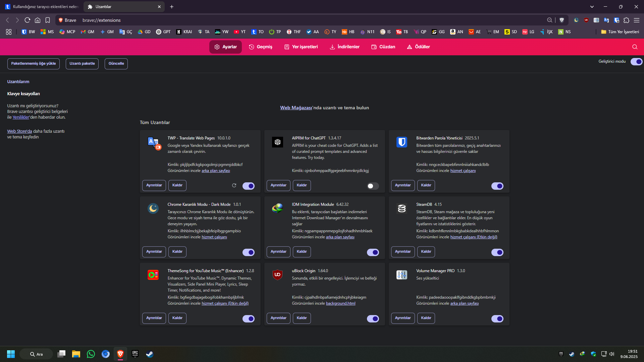The width and height of the screenshot is (644, 362).
Task: Click the Güncelle update button
Action: click(116, 64)
